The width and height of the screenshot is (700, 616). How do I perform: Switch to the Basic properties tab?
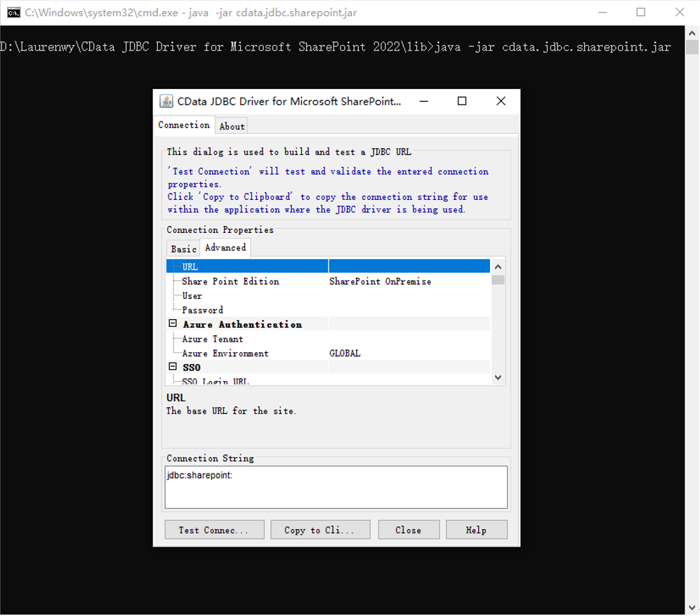[183, 248]
